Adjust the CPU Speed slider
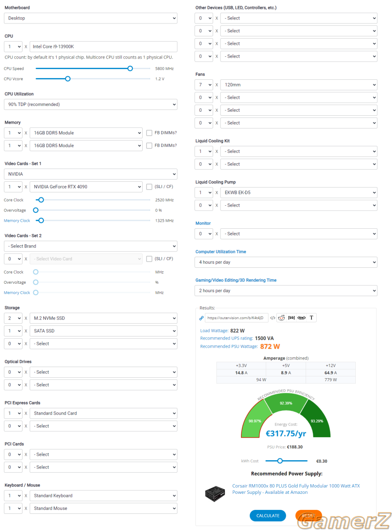Screen dimensions: 392x532 [x=130, y=69]
